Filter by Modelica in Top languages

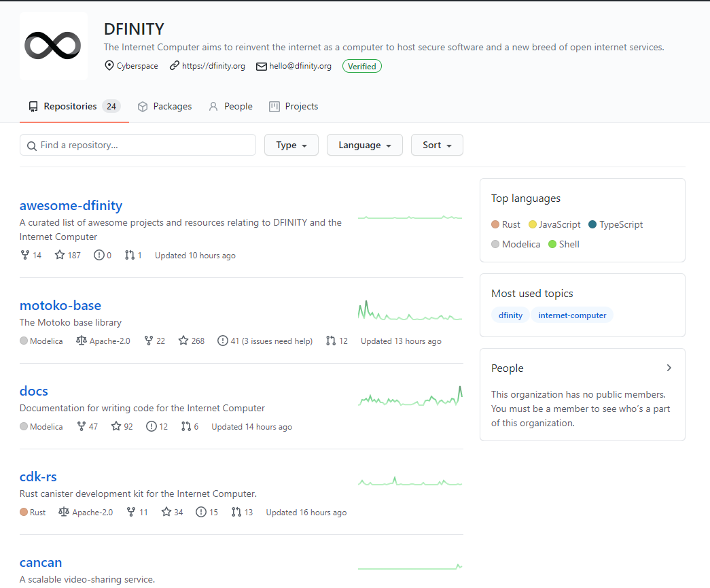click(x=516, y=244)
